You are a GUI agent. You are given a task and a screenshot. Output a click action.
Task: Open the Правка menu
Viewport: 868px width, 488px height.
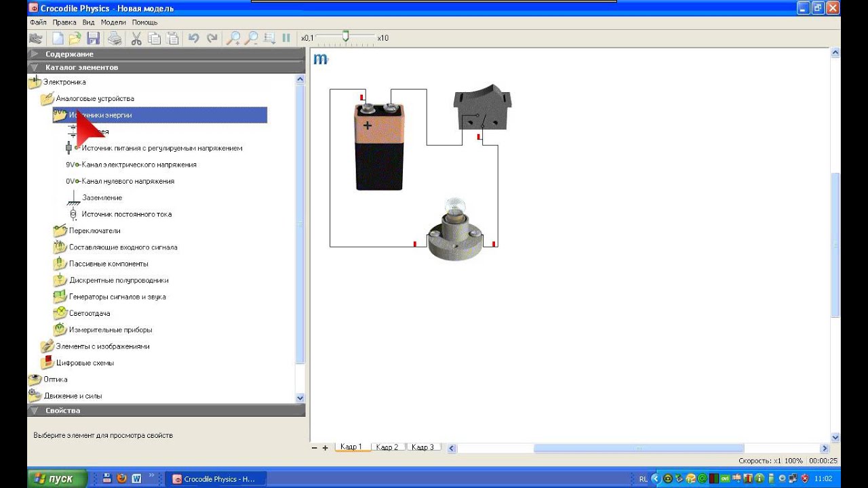[x=64, y=22]
